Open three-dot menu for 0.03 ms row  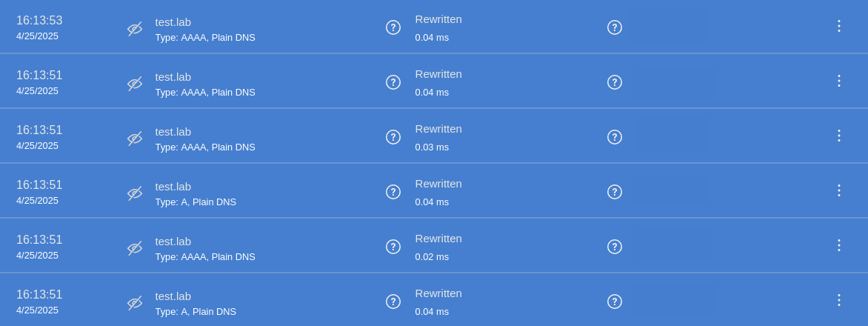838,136
